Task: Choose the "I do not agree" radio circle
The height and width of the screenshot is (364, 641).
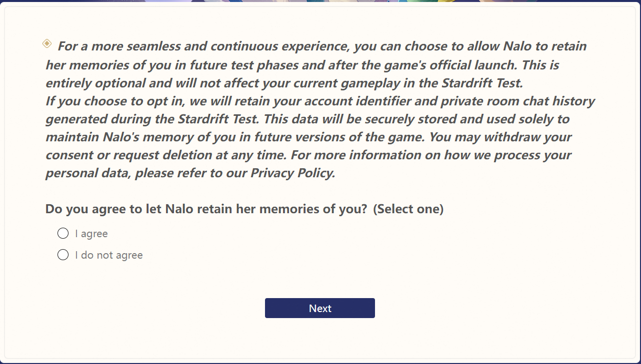Action: [63, 255]
